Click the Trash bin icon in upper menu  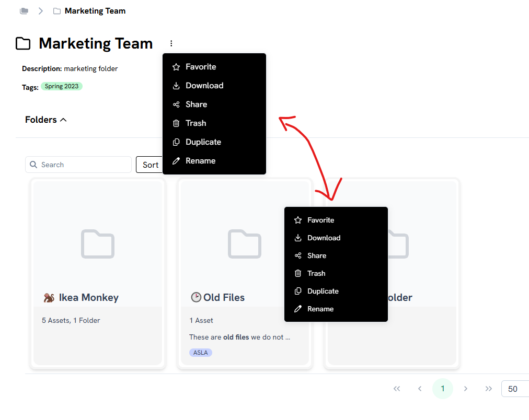click(x=176, y=123)
